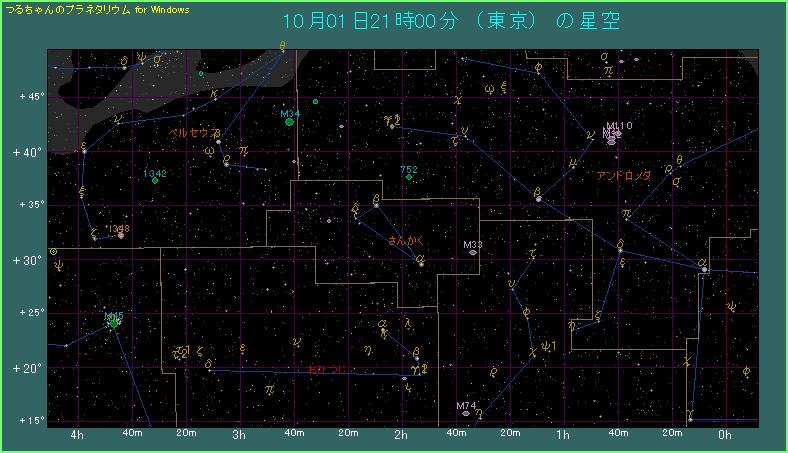
Task: Click the M34 green cluster marker
Action: coord(290,122)
